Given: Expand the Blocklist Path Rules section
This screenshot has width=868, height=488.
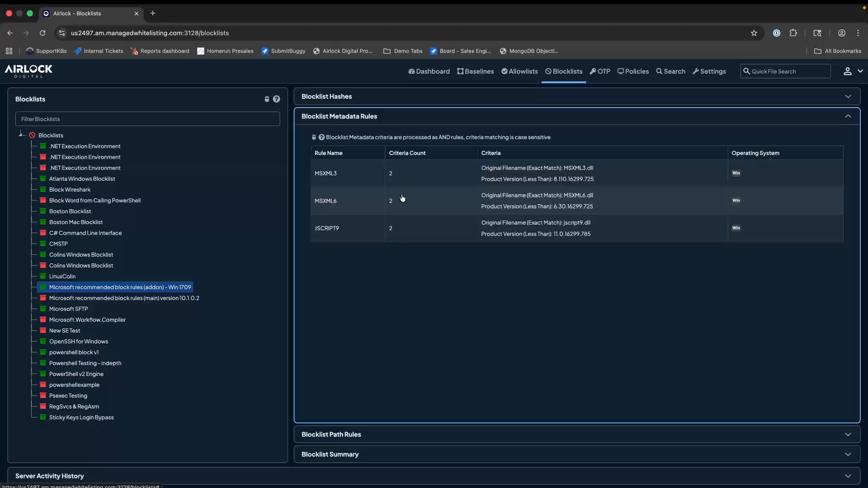Looking at the screenshot, I should pos(848,434).
